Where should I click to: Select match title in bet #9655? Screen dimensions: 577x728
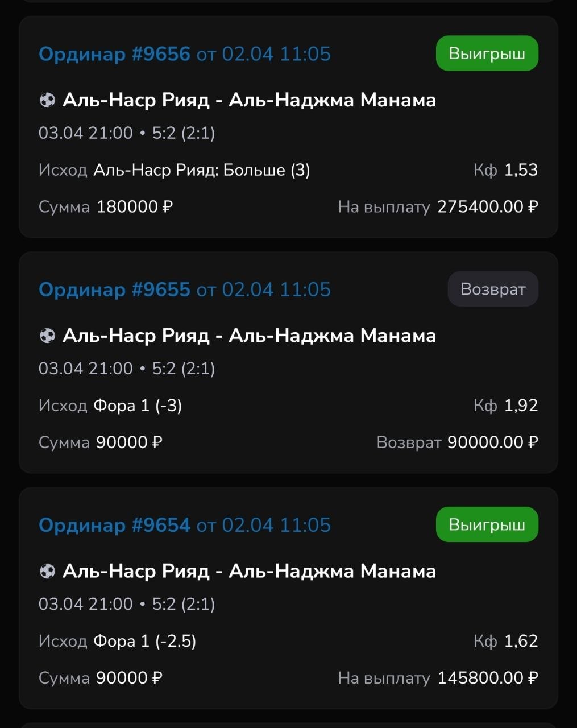[x=249, y=336]
